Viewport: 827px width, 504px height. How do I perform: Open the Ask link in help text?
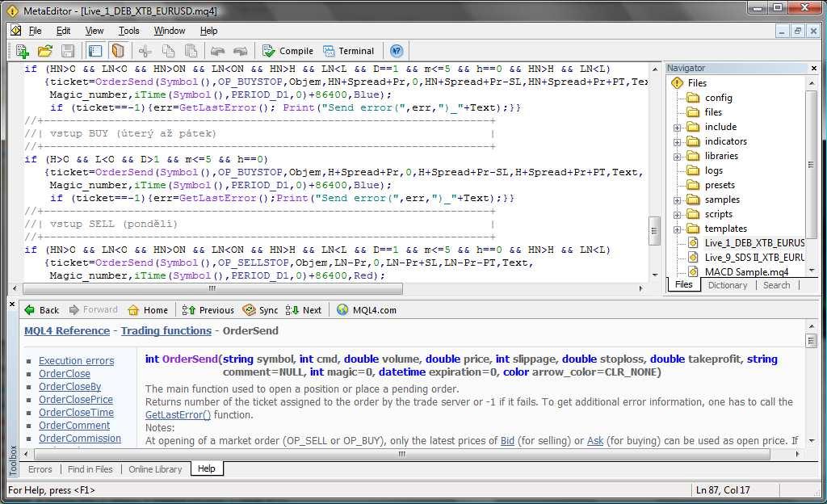tap(595, 441)
